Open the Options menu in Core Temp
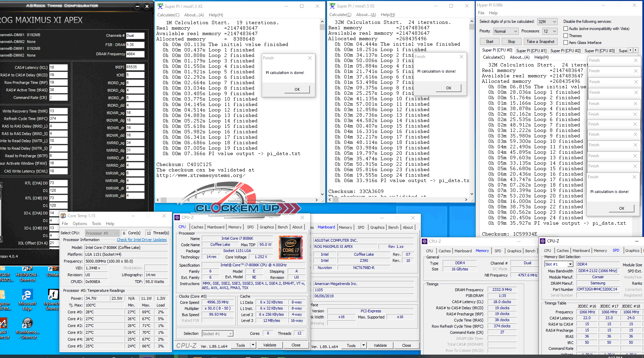644x358 pixels. [x=80, y=224]
